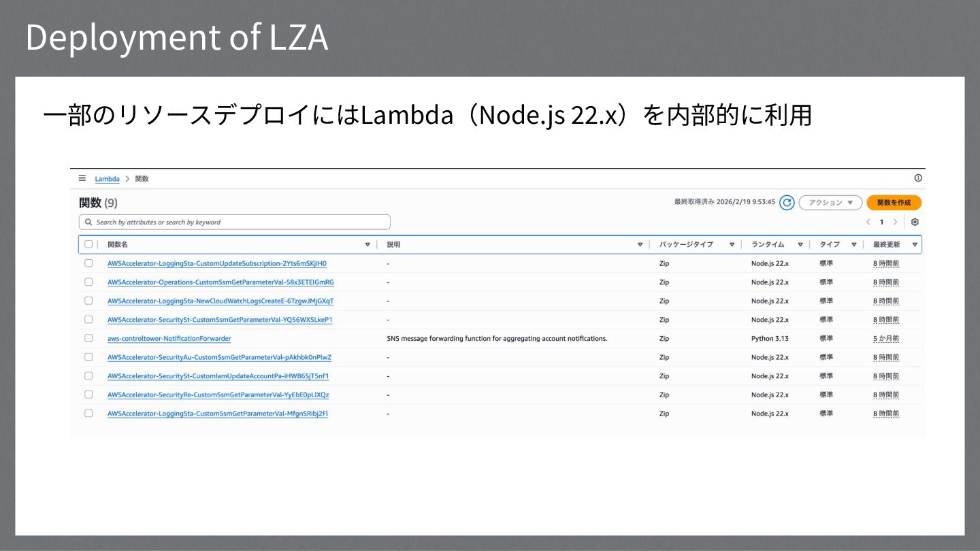This screenshot has width=980, height=551.
Task: Click the 関数名 column header
Action: (118, 244)
